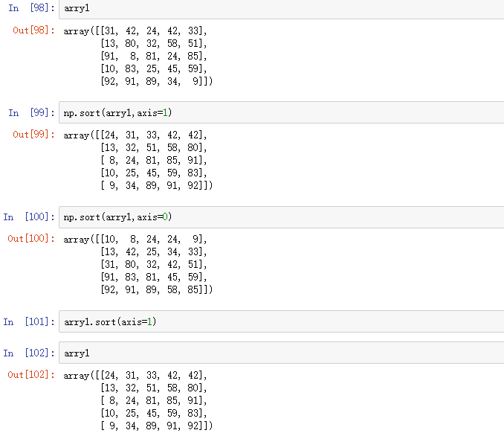Select the In [102] arry1 input cell
The image size is (504, 433).
(281, 353)
